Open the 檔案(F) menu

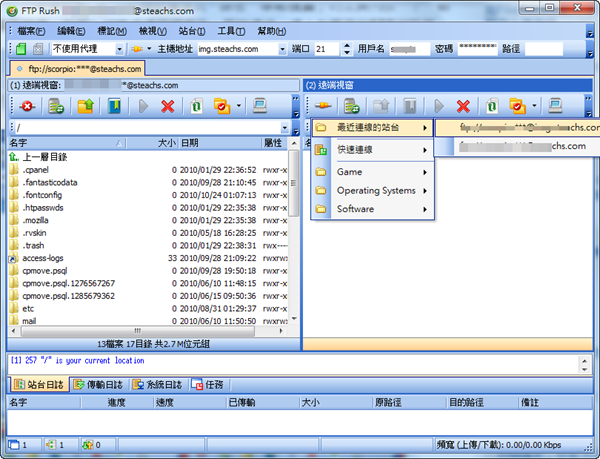(x=31, y=31)
